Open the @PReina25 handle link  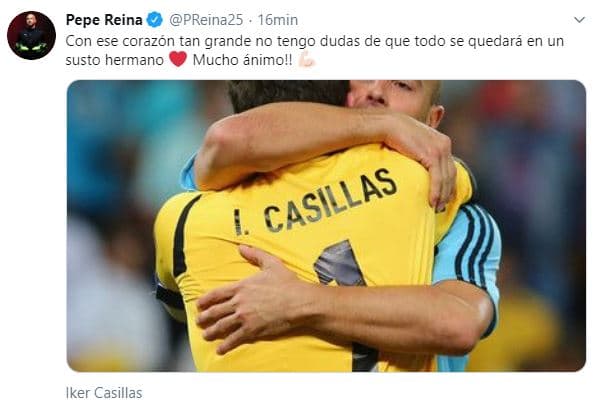click(206, 20)
